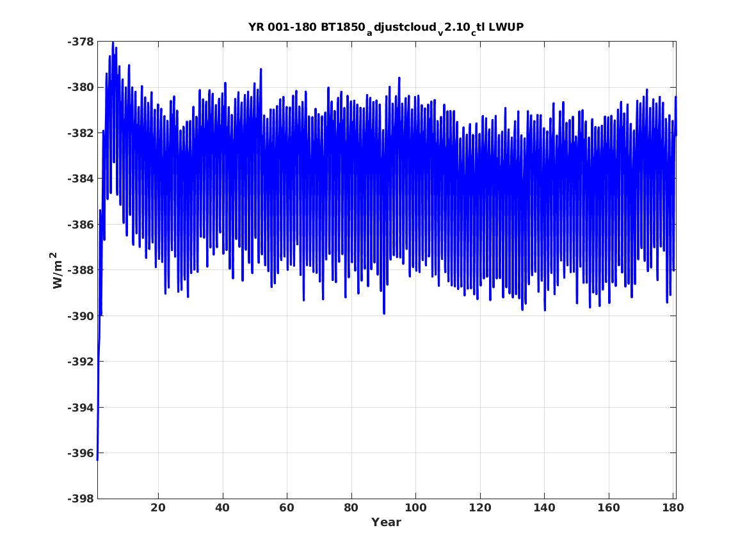Viewport: 747px width, 560px height.
Task: Click y-axis tick label "-396"
Action: pos(80,453)
